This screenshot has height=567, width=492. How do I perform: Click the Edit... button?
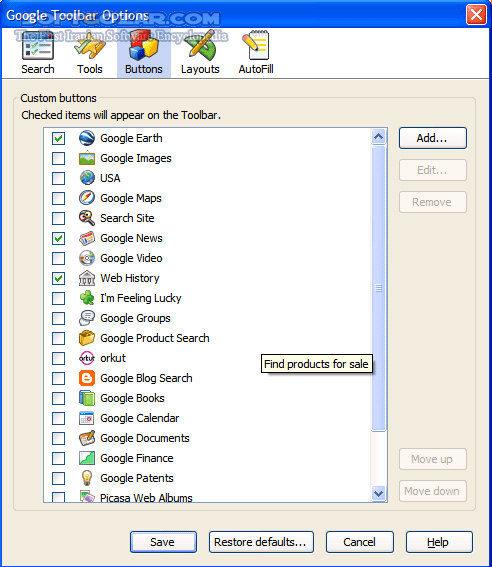click(x=433, y=170)
